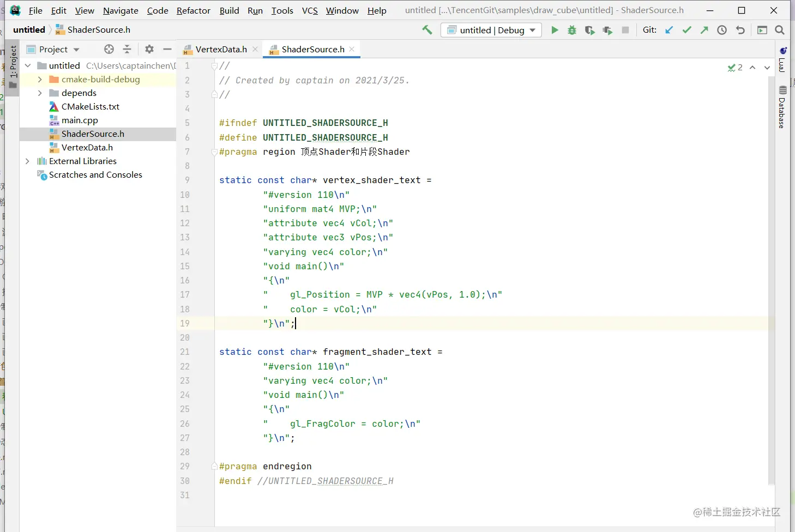Open the terminal window icon in the toolbar
795x532 pixels.
click(762, 30)
